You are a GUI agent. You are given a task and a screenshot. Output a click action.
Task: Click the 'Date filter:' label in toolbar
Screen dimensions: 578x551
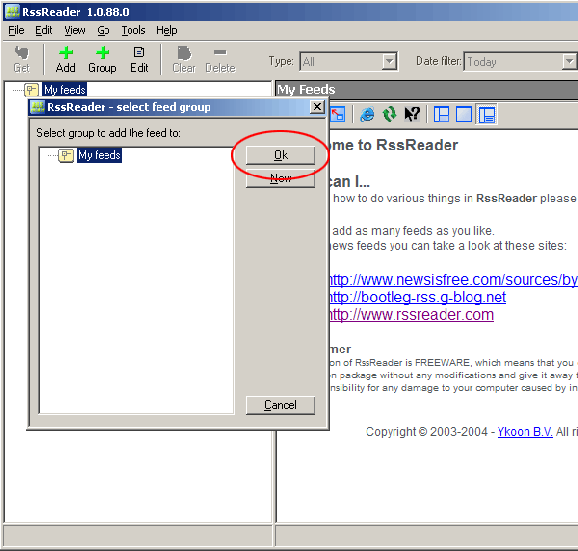click(439, 61)
